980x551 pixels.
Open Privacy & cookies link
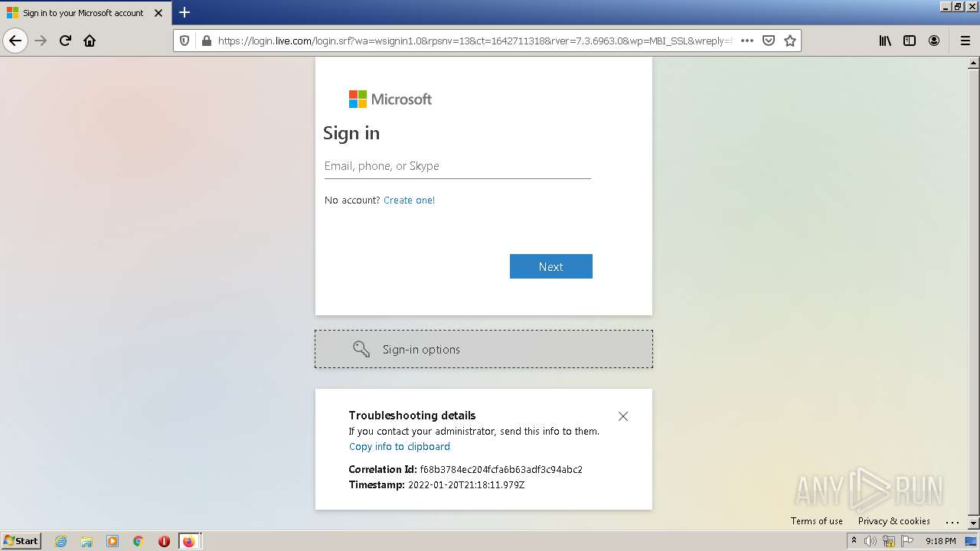pyautogui.click(x=894, y=521)
